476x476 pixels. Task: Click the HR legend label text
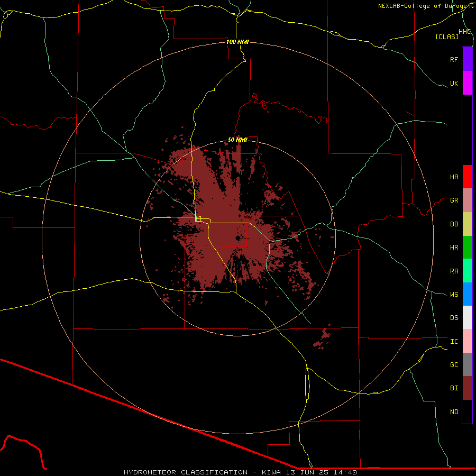(454, 248)
